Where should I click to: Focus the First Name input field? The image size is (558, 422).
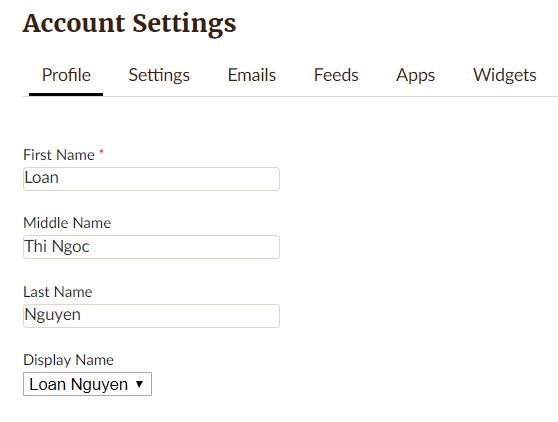click(151, 179)
